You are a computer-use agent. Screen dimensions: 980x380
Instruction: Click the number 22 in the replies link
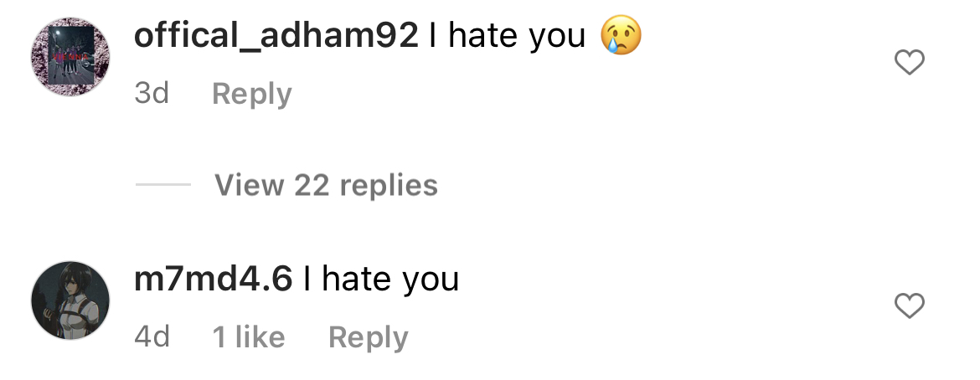312,185
